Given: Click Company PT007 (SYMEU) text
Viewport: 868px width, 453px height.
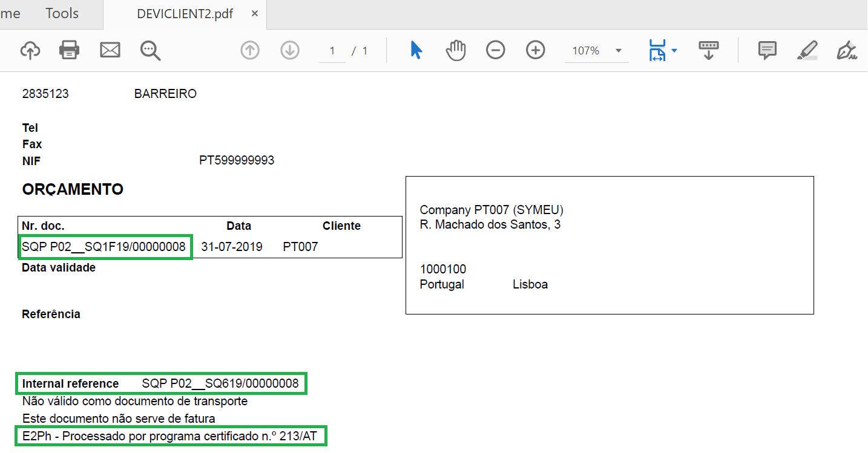Looking at the screenshot, I should 492,210.
